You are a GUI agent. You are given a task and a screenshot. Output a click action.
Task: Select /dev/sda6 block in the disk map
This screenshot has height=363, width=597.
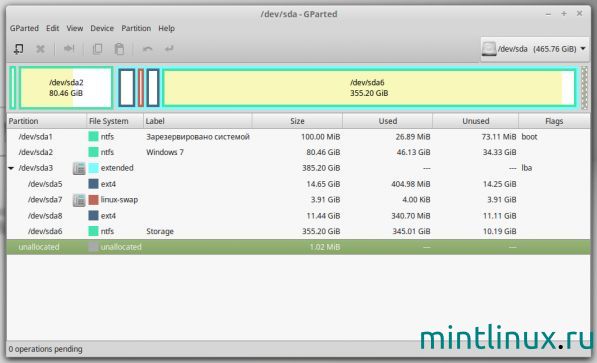[x=369, y=88]
